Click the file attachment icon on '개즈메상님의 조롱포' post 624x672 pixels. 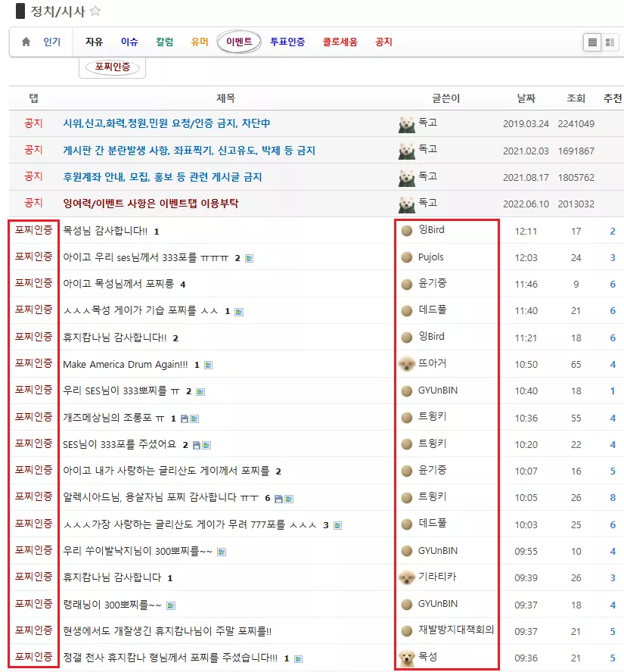click(184, 418)
